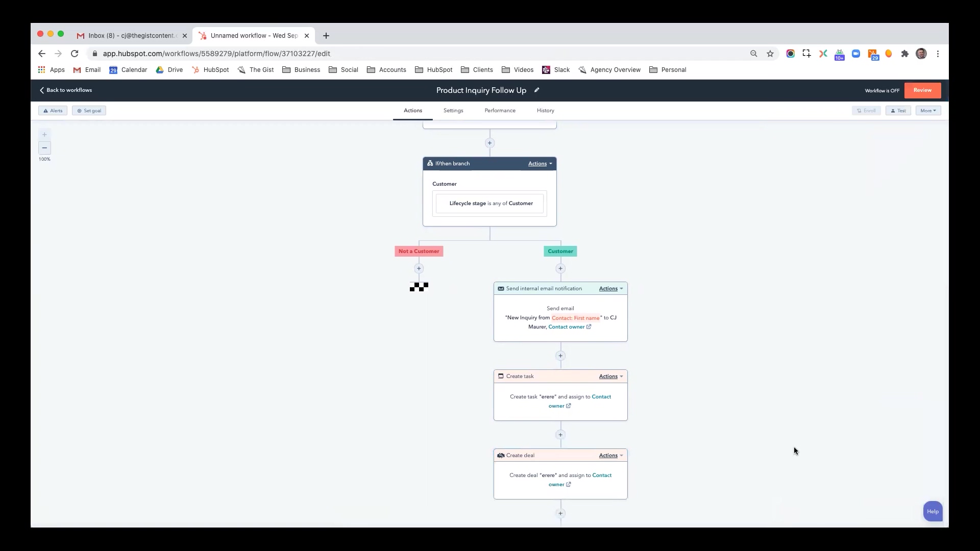Click the More dropdown menu button

point(927,110)
